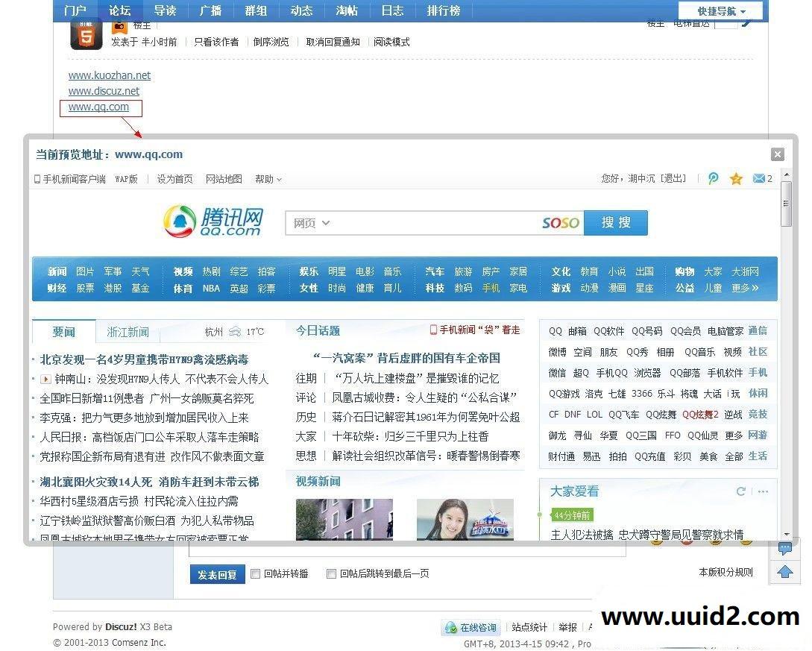Open the HTML5 attachment icon
The width and height of the screenshot is (812, 651).
click(x=85, y=34)
